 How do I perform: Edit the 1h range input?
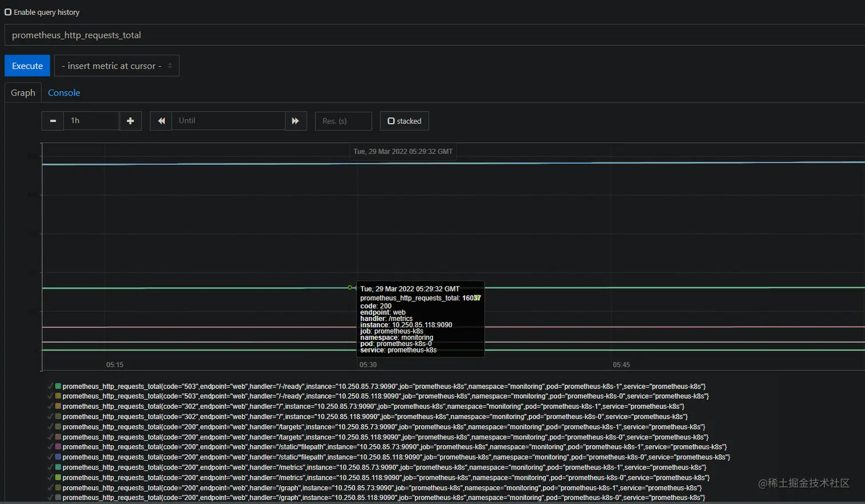tap(92, 121)
